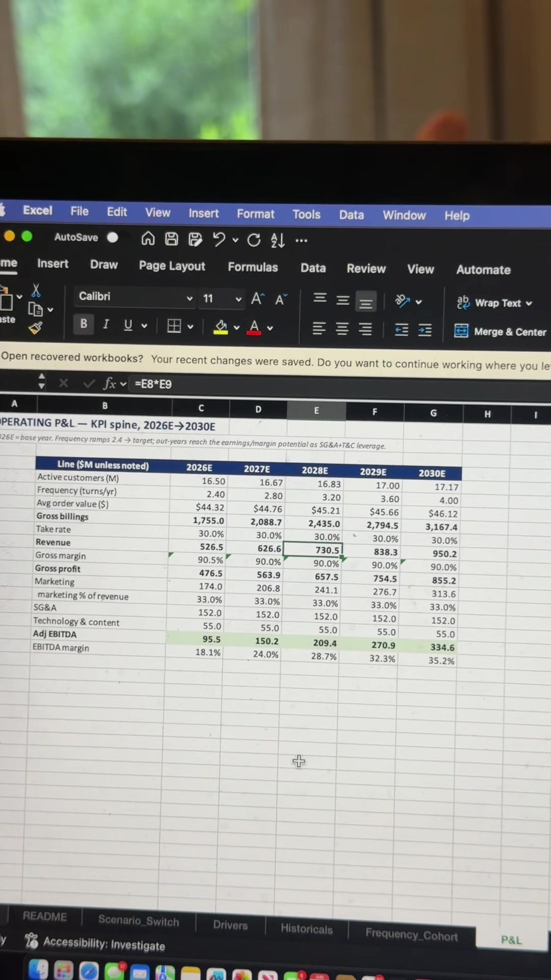The width and height of the screenshot is (551, 980).
Task: Expand the font color options arrow
Action: click(270, 328)
